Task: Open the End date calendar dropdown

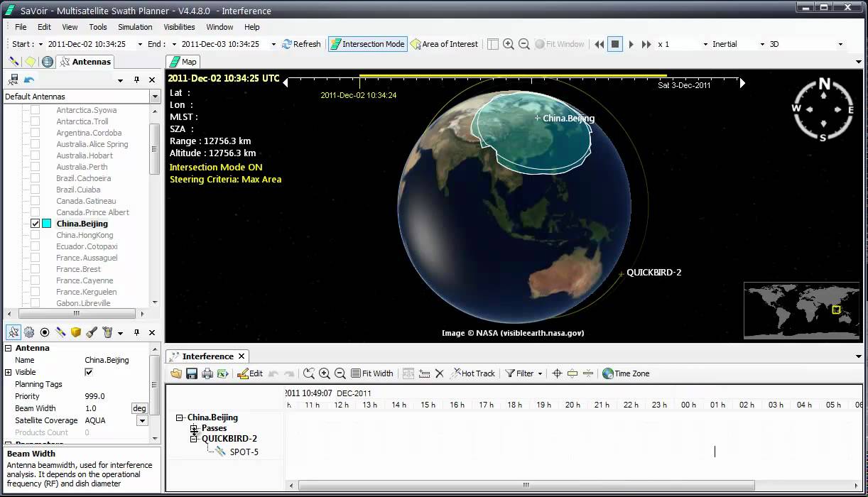Action: 273,44
